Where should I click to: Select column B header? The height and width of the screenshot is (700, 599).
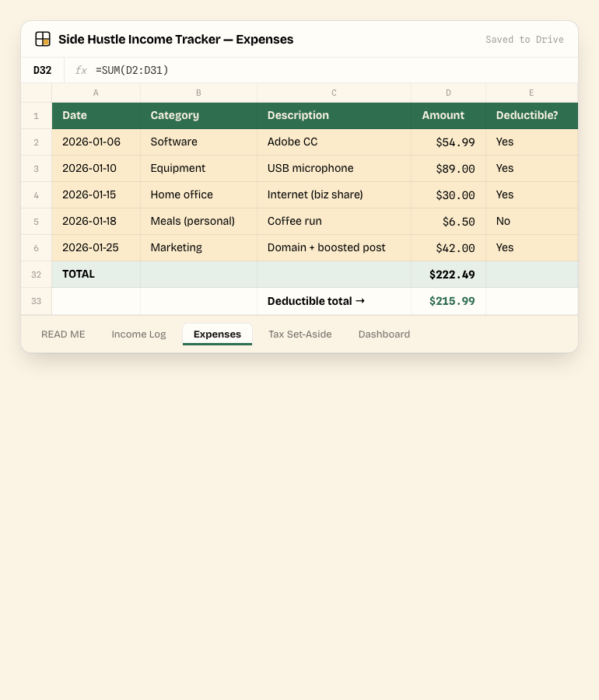tap(198, 93)
